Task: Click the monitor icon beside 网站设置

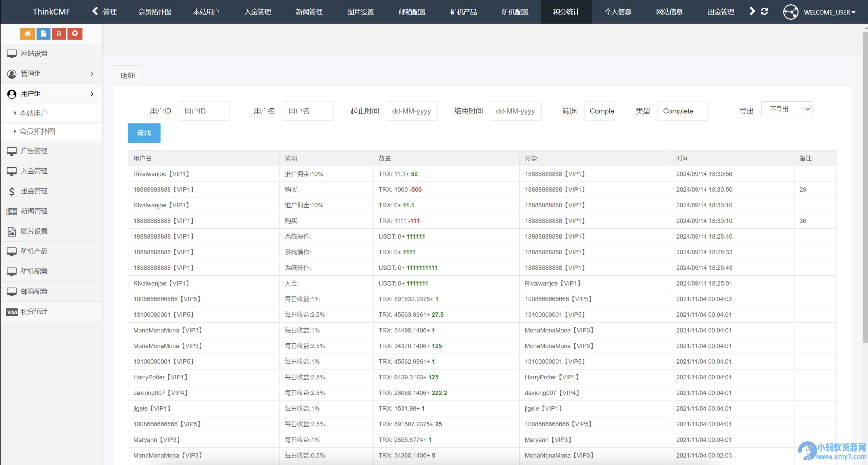Action: (12, 54)
